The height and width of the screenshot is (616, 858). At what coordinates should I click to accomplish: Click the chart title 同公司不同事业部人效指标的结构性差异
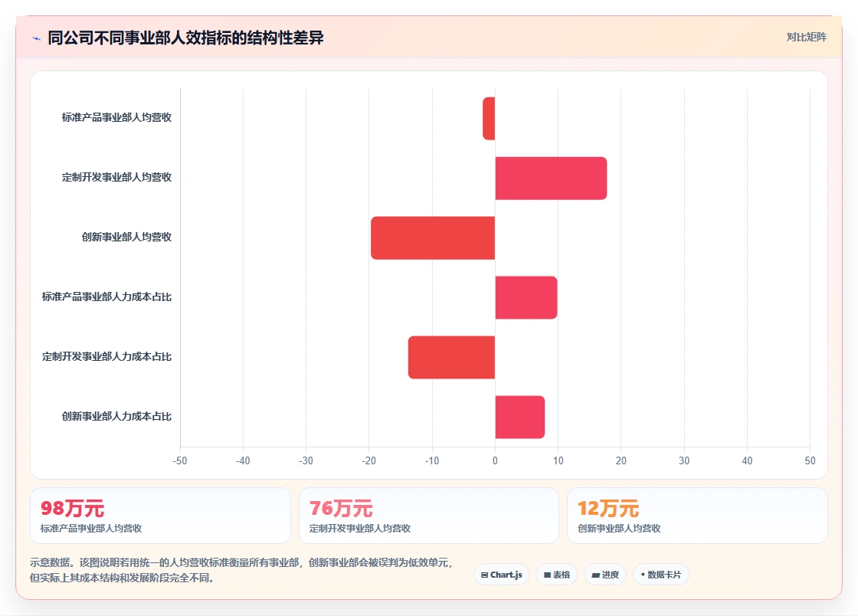pyautogui.click(x=185, y=38)
